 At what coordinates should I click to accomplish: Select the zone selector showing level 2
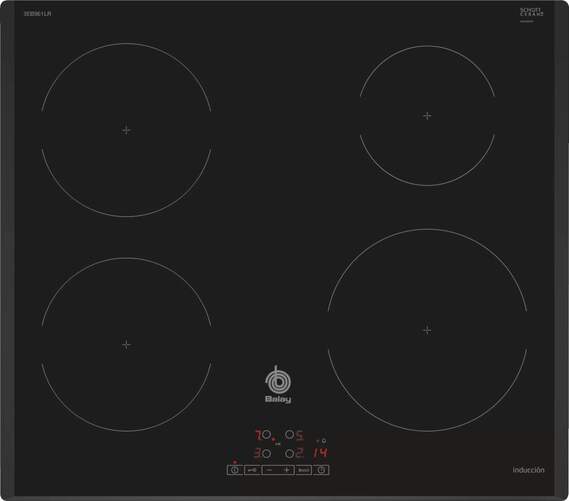tap(290, 453)
